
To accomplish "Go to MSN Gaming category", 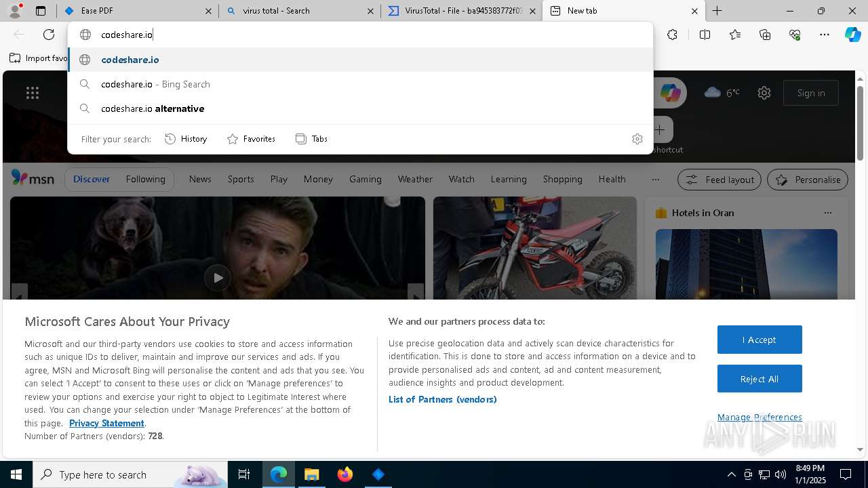I will [x=366, y=180].
